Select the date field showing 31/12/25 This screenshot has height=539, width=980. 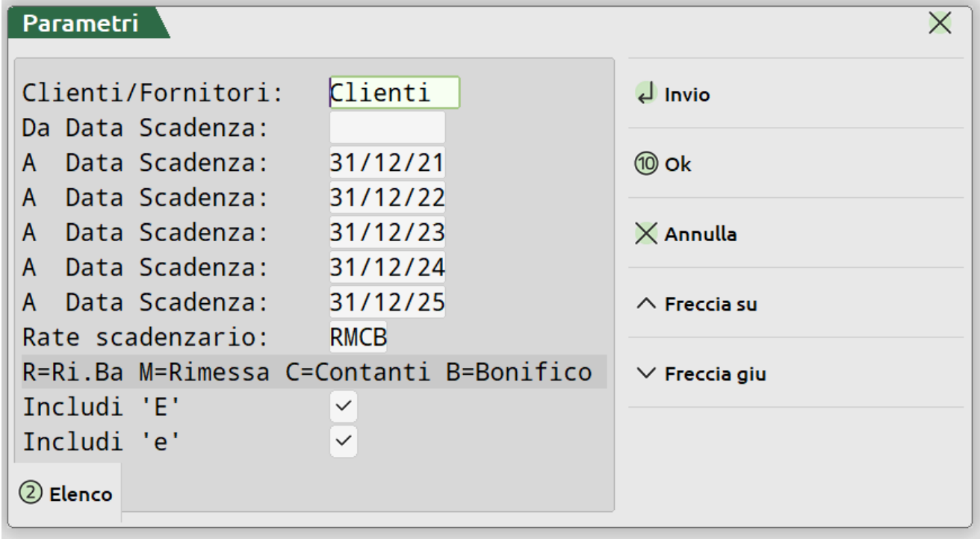click(387, 302)
